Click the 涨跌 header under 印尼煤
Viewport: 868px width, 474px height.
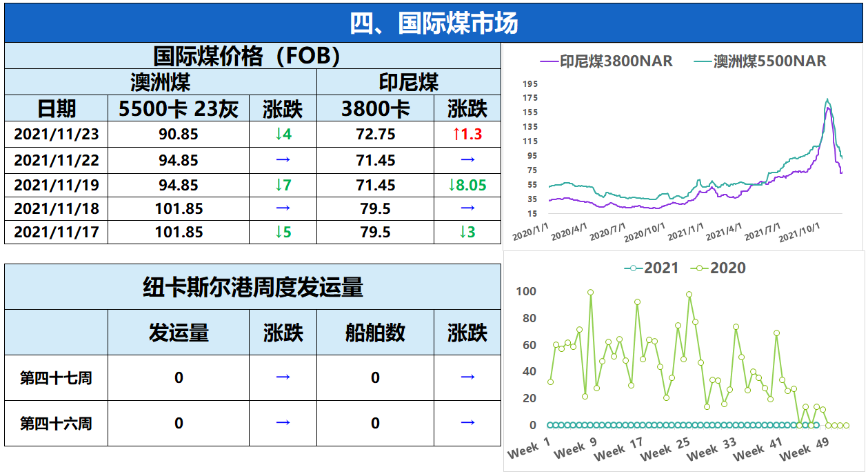(x=467, y=108)
